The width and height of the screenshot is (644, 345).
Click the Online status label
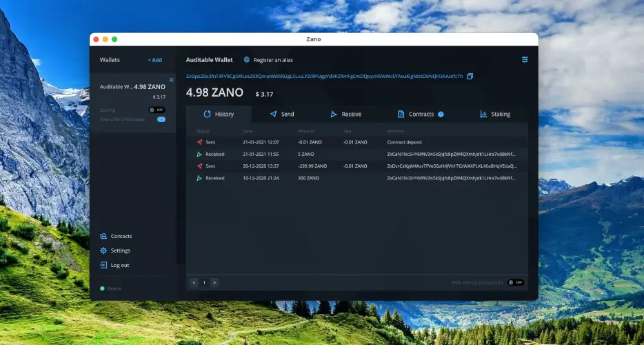[x=114, y=288]
